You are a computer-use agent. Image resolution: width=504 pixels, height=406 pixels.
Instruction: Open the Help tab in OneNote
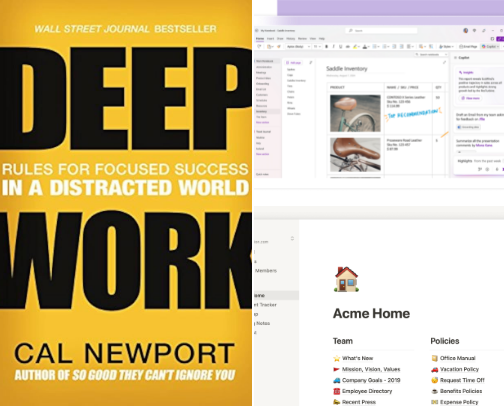(x=322, y=39)
